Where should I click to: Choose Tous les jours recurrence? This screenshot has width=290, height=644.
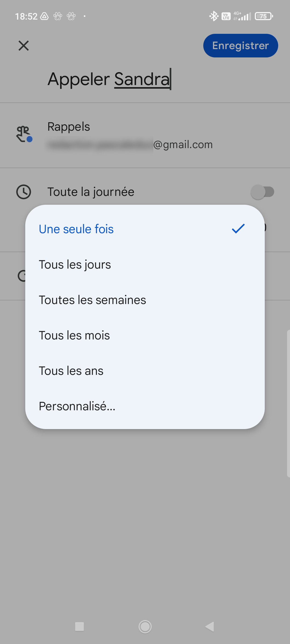75,265
